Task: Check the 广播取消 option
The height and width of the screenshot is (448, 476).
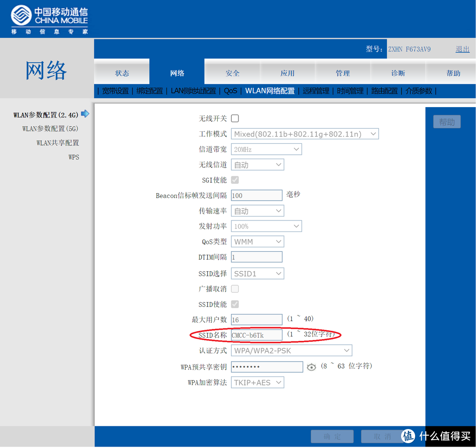Action: coord(235,288)
